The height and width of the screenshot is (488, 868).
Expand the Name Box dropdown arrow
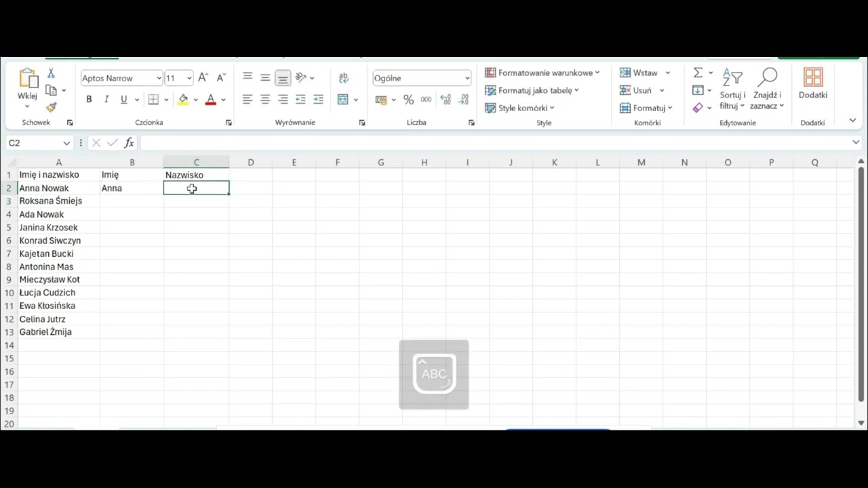(66, 143)
